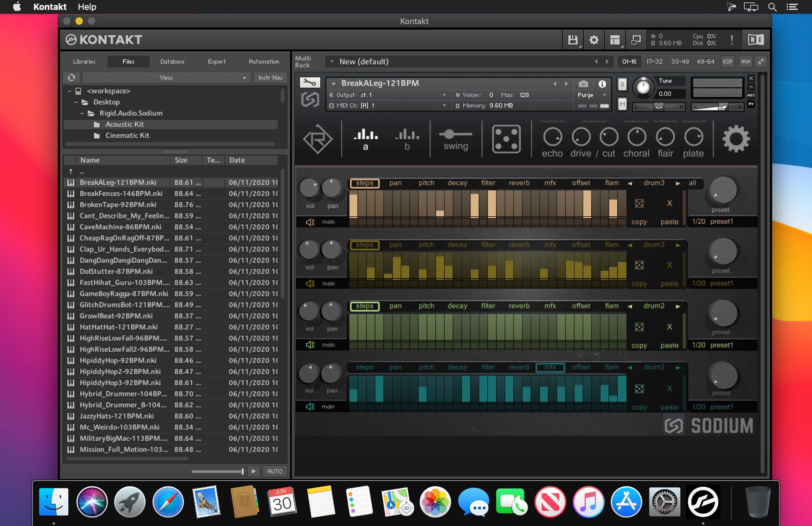The height and width of the screenshot is (526, 812).
Task: Click Instr Nav button
Action: 270,78
